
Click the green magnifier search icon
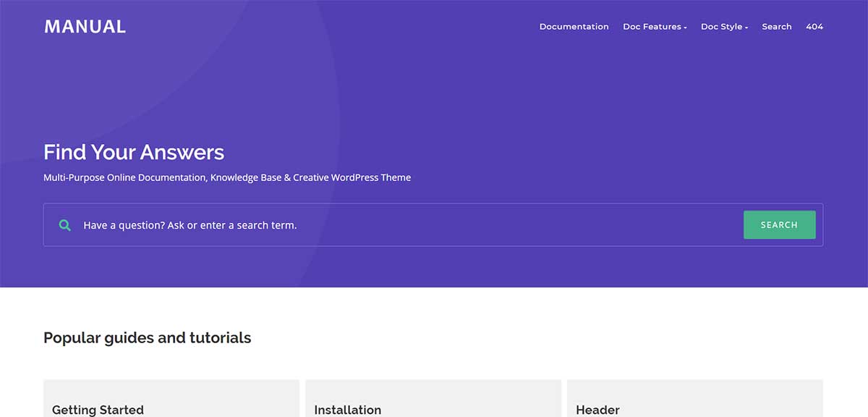65,225
